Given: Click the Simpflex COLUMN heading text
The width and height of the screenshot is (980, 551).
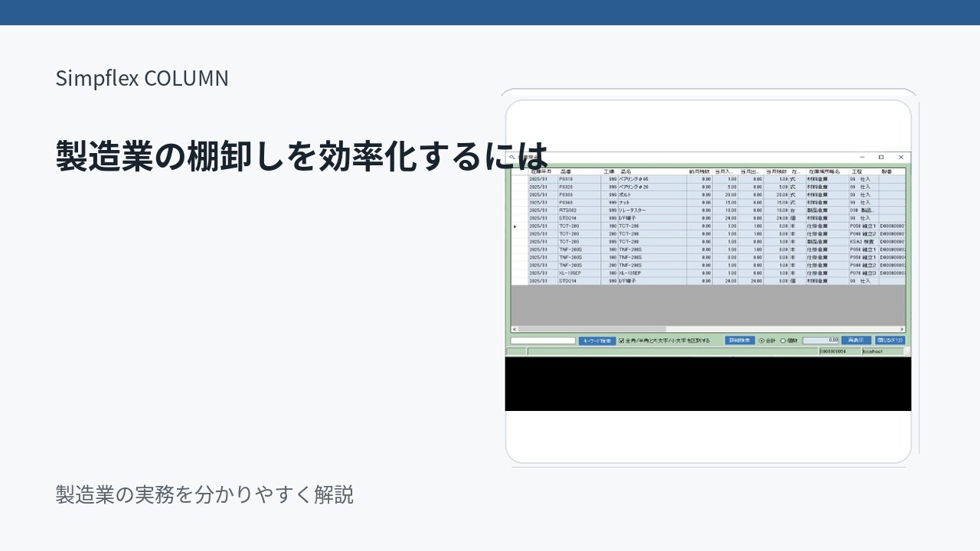Looking at the screenshot, I should [142, 78].
